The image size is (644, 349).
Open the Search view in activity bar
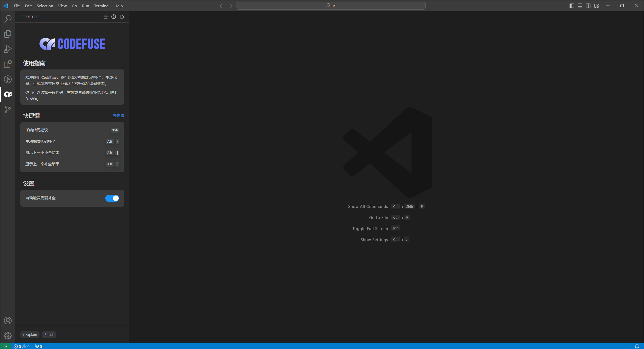point(8,19)
